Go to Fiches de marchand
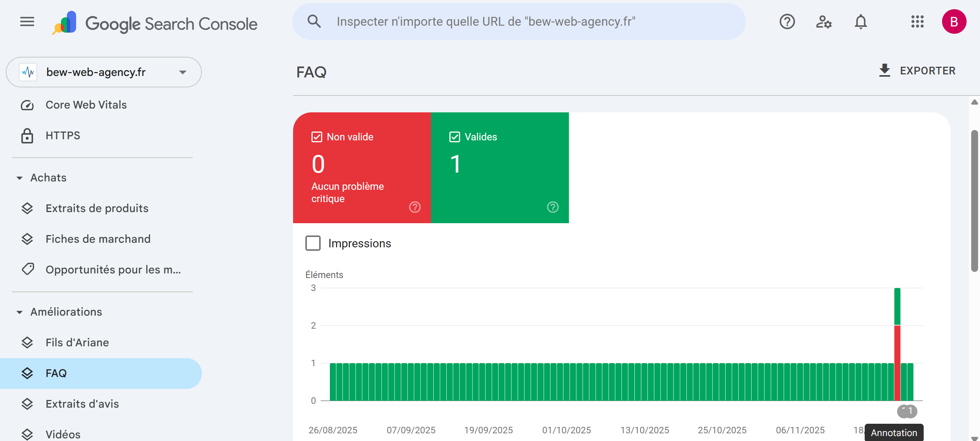The width and height of the screenshot is (980, 441). pos(101,239)
